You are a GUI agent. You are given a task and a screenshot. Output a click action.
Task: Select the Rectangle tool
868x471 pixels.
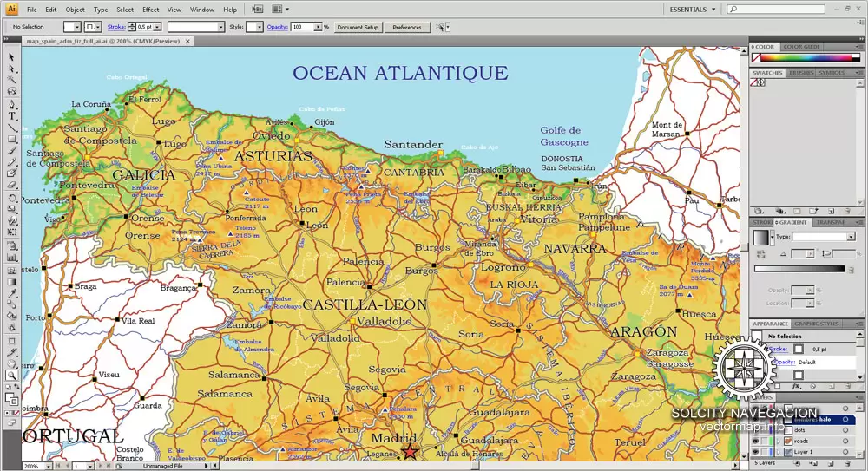(11, 140)
